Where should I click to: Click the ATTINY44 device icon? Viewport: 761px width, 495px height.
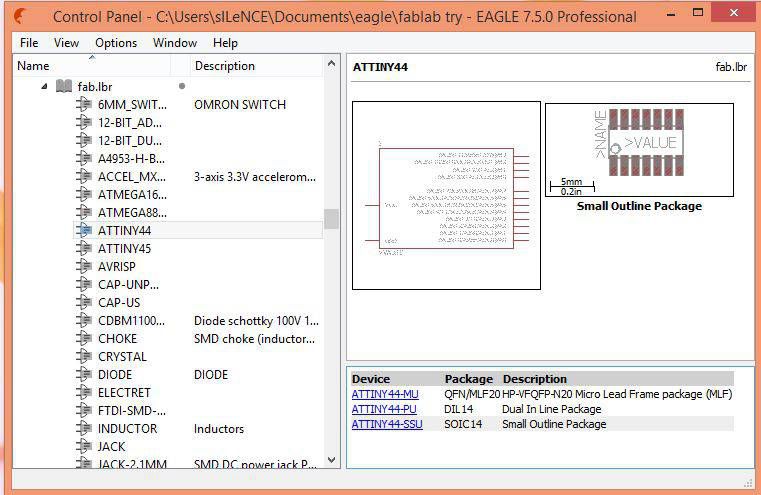[84, 230]
